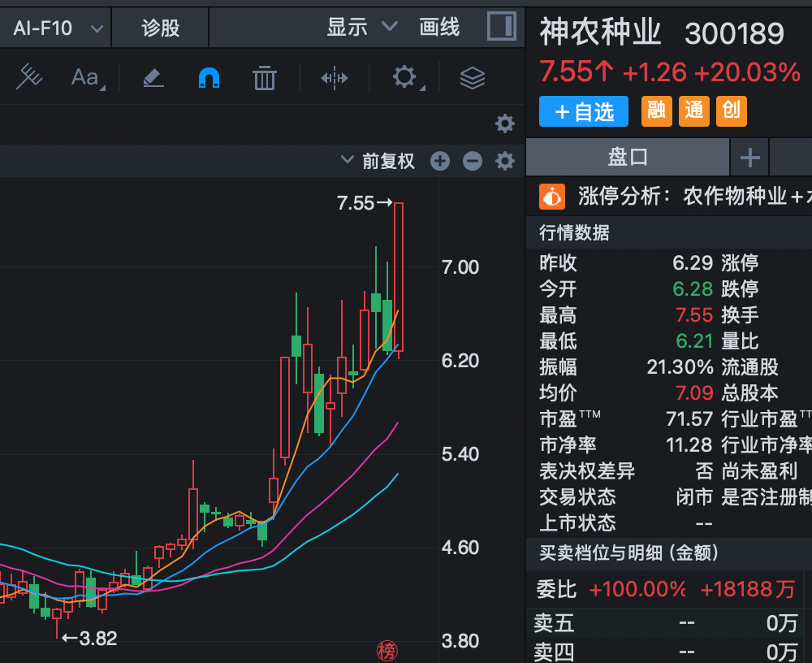The height and width of the screenshot is (663, 812).
Task: Click the +18188万 amount
Action: [x=747, y=589]
